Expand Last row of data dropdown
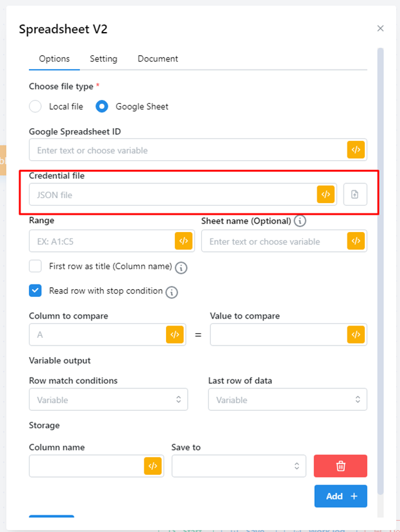The height and width of the screenshot is (532, 400). pos(287,399)
